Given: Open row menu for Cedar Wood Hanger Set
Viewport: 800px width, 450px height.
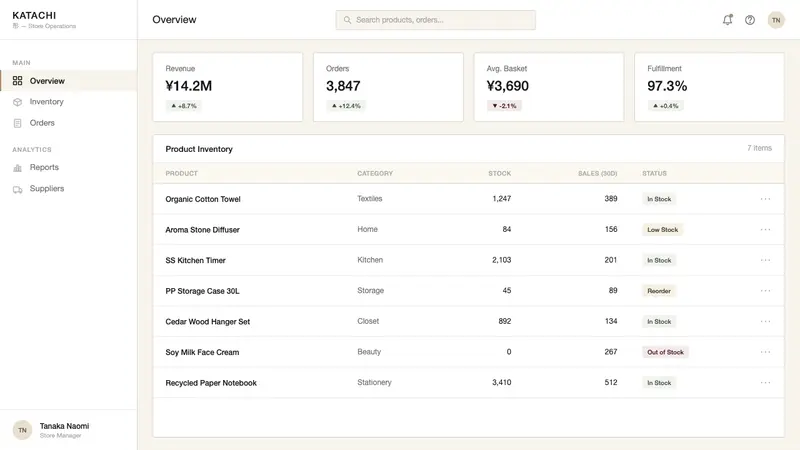Looking at the screenshot, I should coord(765,321).
